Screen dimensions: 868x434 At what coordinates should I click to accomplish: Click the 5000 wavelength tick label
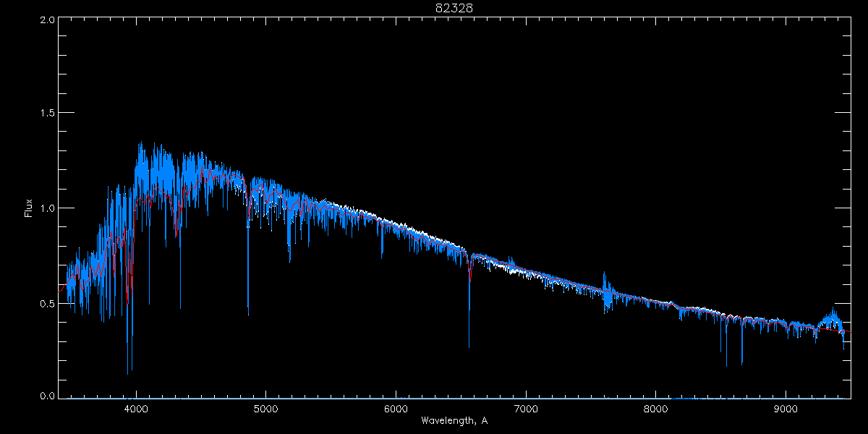tap(266, 408)
